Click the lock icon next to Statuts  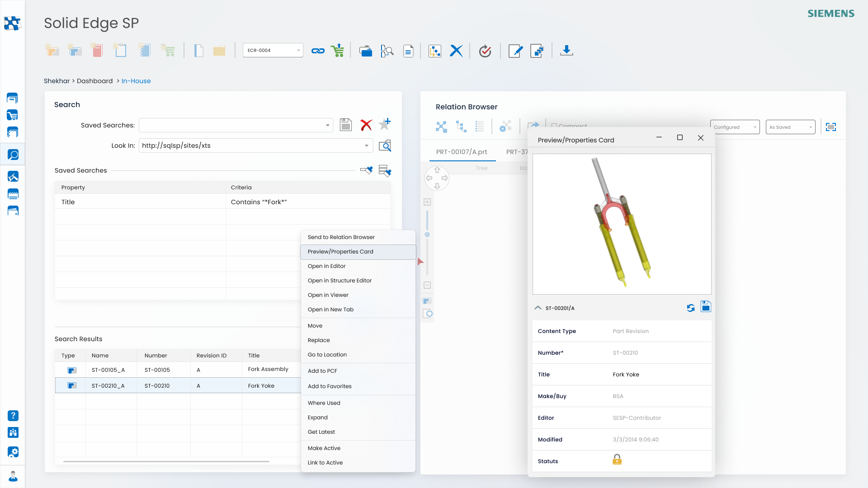coord(617,460)
